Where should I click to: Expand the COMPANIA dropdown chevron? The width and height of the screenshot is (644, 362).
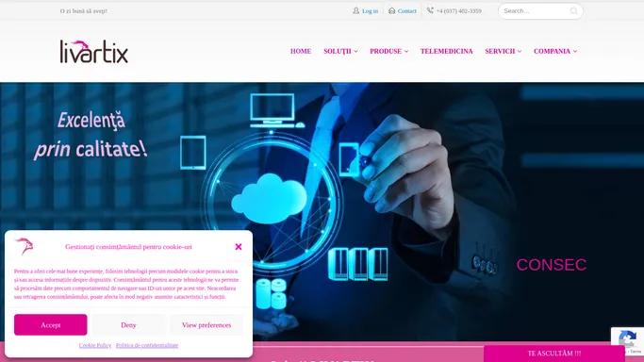tap(575, 51)
